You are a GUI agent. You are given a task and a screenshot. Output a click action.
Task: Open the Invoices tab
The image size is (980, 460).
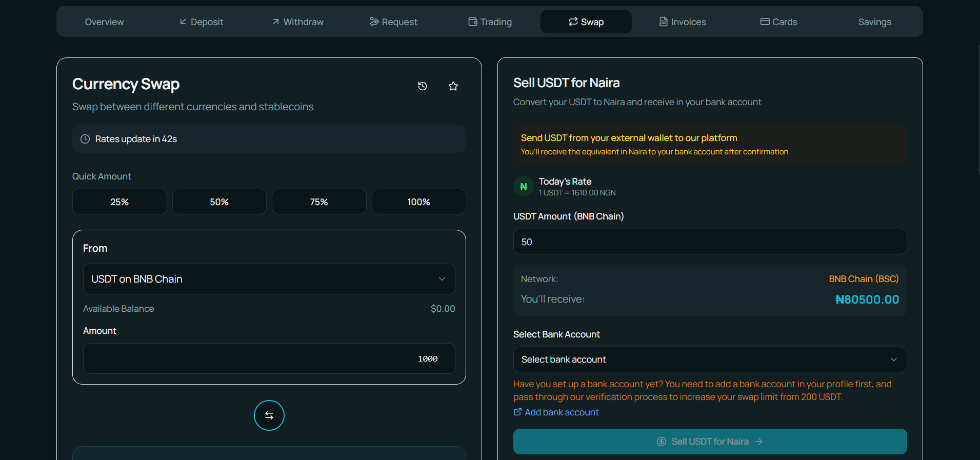[683, 22]
